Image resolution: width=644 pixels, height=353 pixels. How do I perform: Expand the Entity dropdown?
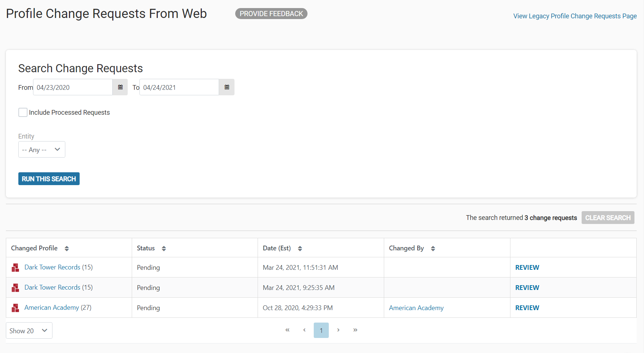tap(42, 150)
